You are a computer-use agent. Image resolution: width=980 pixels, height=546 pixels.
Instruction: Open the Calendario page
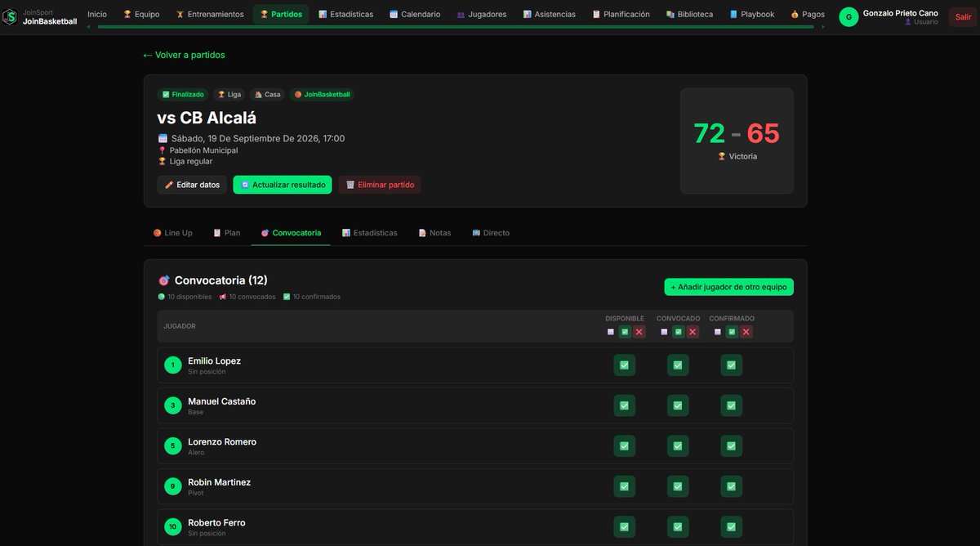pyautogui.click(x=415, y=14)
